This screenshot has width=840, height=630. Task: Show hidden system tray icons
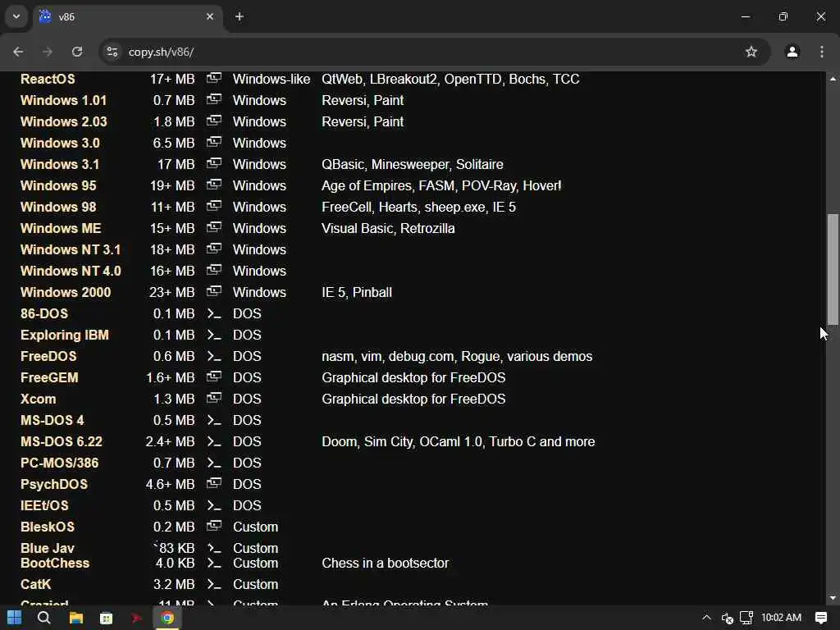click(706, 618)
